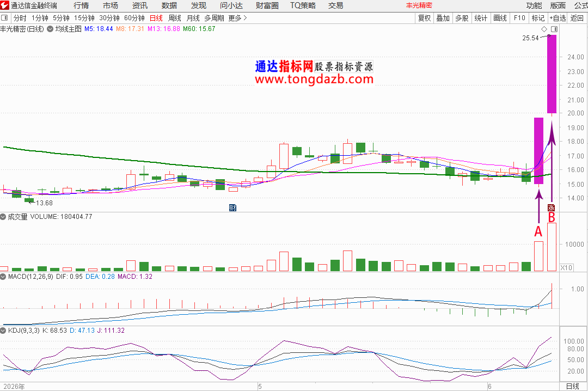This screenshot has width=588, height=391.
Task: Open 画线 drawing tools
Action: pyautogui.click(x=500, y=17)
